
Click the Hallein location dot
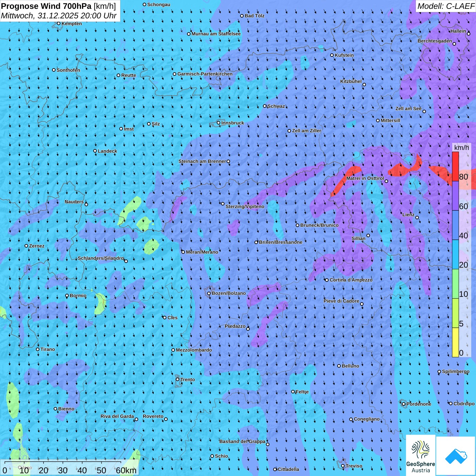coord(469,34)
